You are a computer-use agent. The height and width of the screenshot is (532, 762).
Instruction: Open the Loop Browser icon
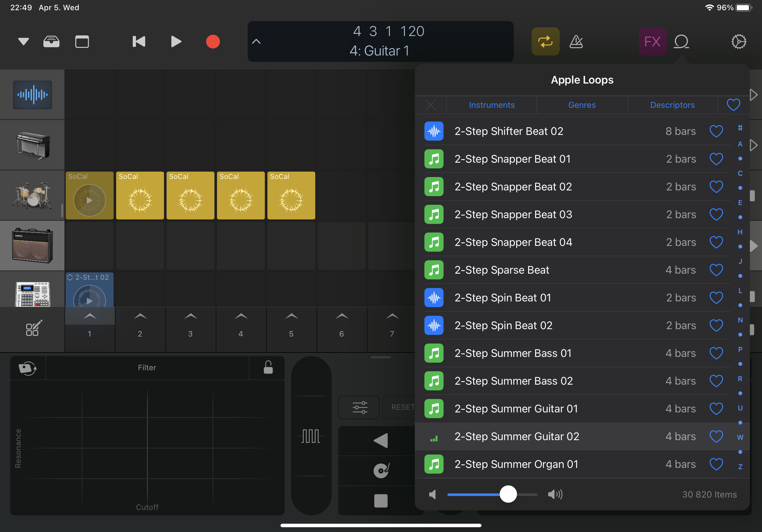(x=681, y=42)
